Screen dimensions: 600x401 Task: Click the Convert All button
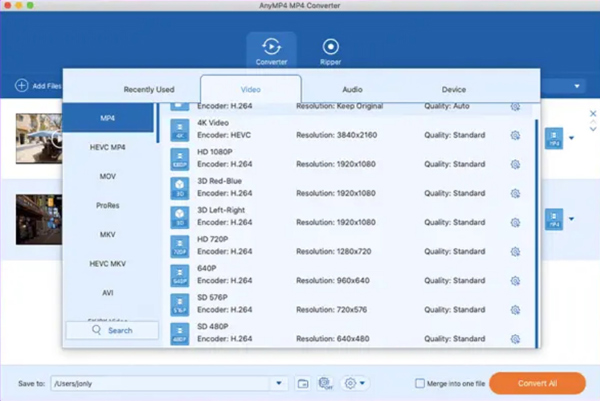click(537, 383)
